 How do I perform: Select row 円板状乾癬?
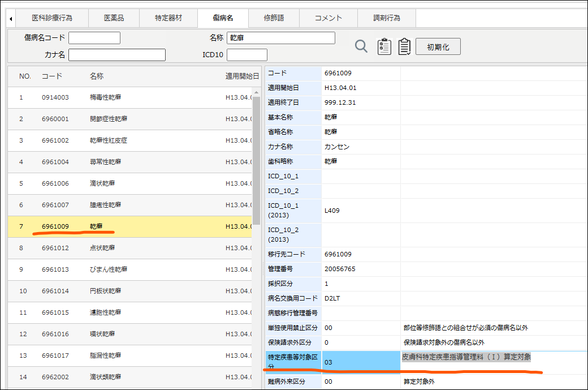click(x=130, y=292)
